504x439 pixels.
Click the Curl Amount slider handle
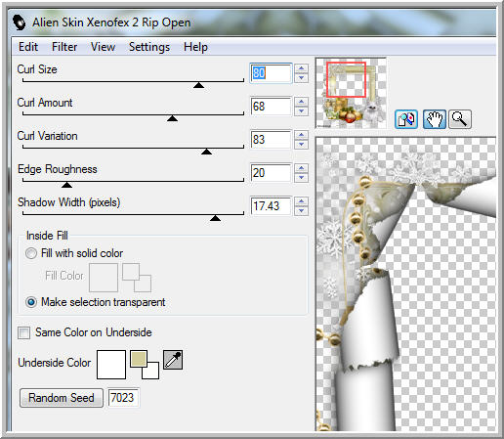(x=172, y=118)
